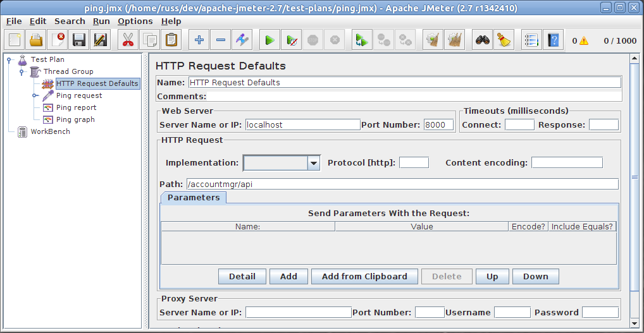Click Remote shutdown all icon
The height and width of the screenshot is (333, 644).
tap(405, 40)
